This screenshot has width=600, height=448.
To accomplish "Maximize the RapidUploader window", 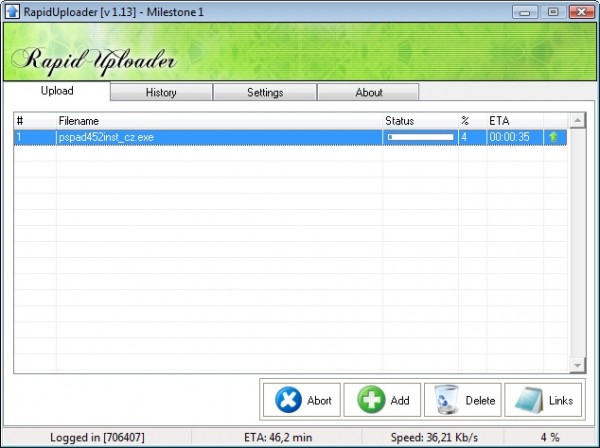I will [x=553, y=12].
